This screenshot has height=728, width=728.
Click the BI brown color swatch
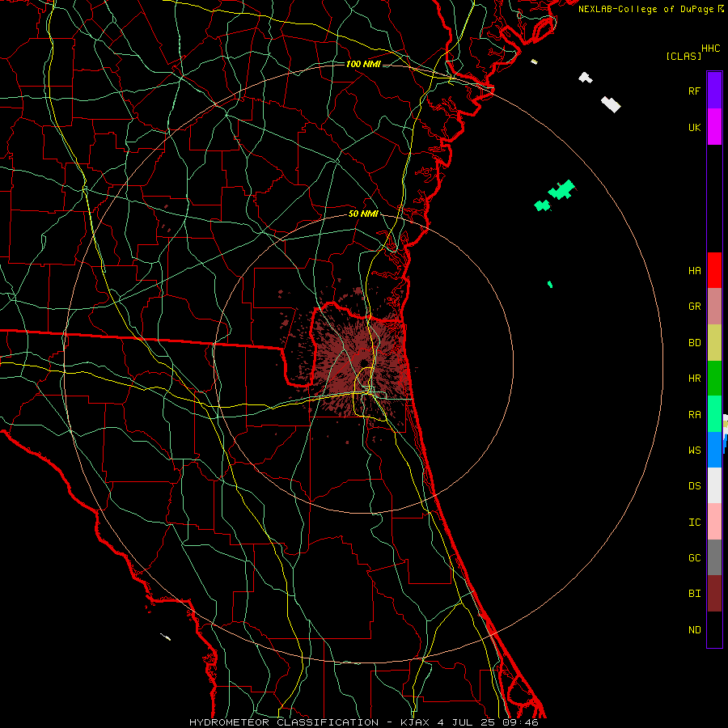(x=714, y=594)
